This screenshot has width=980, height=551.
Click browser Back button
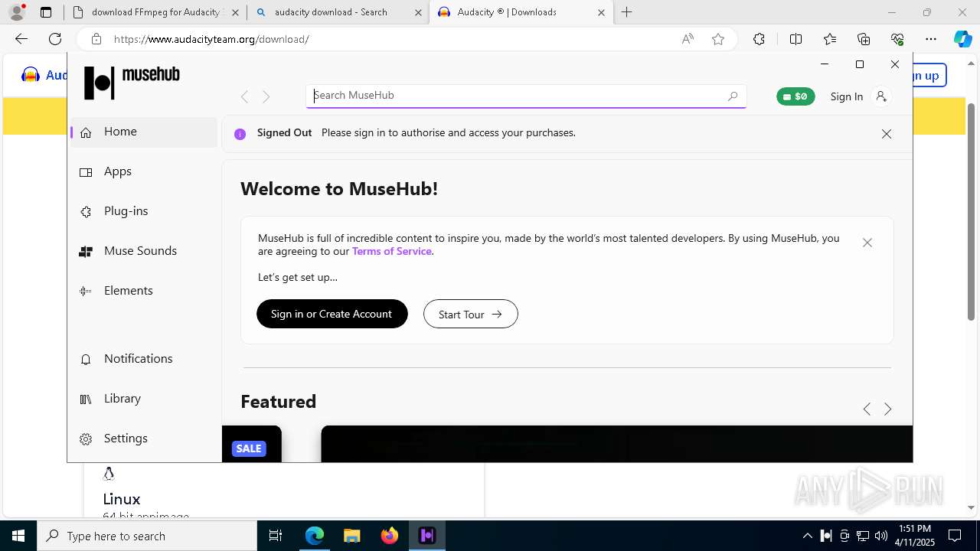(x=21, y=39)
